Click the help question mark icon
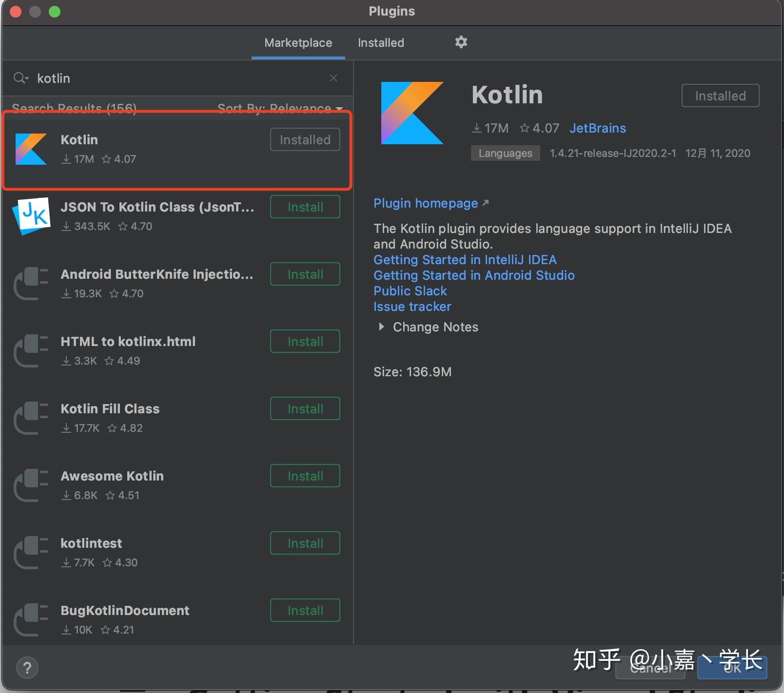 (27, 667)
